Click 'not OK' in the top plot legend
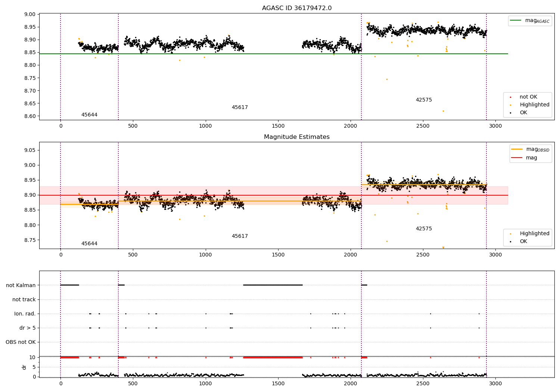560x392 pixels. [528, 97]
